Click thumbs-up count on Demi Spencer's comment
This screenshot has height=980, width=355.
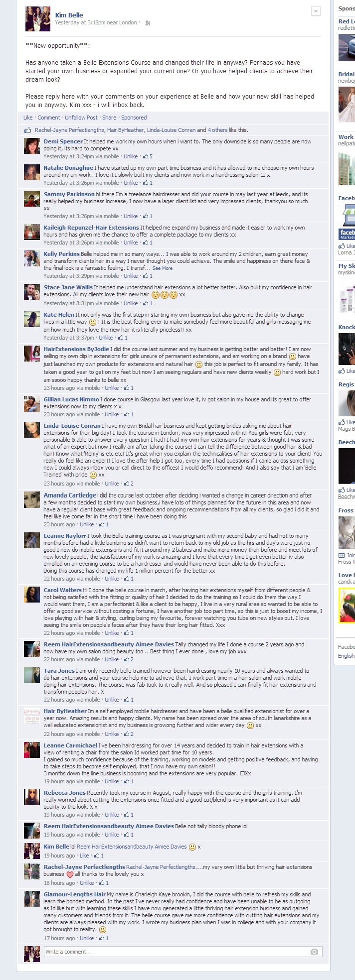(148, 156)
